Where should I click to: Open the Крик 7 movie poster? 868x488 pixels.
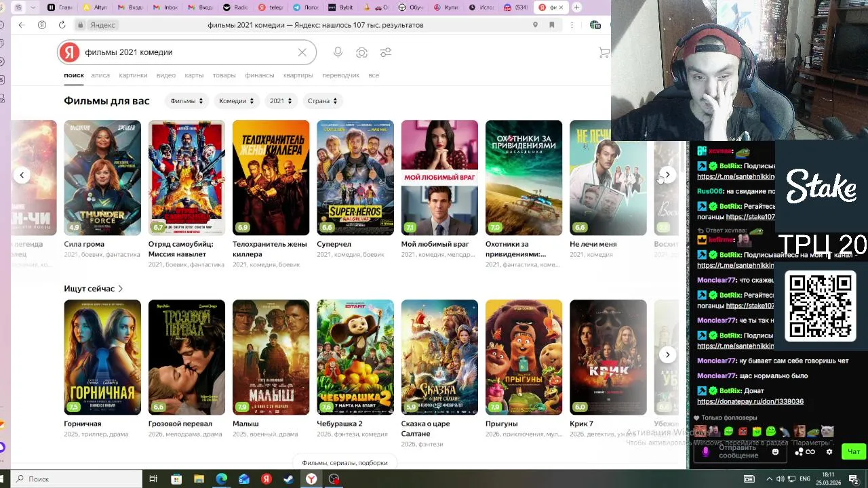[608, 357]
